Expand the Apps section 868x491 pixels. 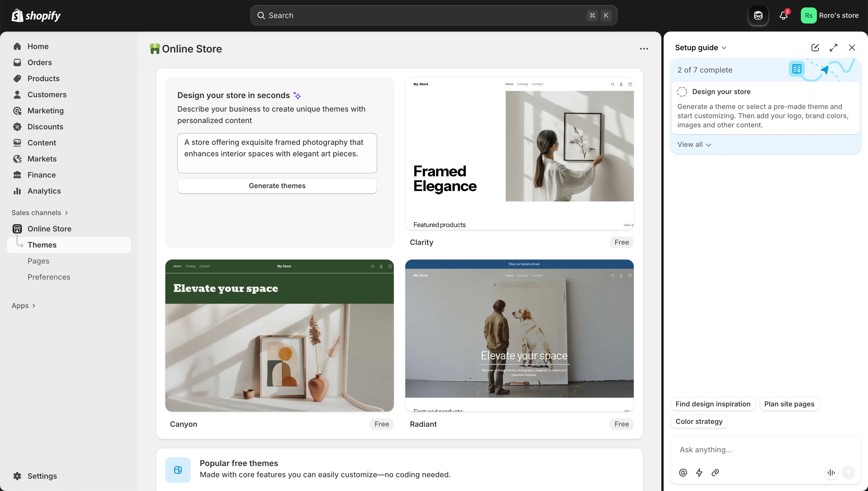click(24, 305)
